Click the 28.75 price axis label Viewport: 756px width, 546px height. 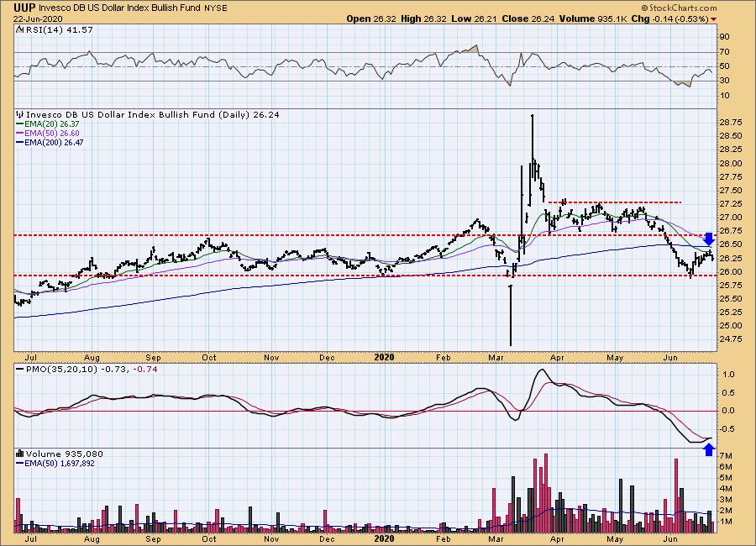coord(731,123)
